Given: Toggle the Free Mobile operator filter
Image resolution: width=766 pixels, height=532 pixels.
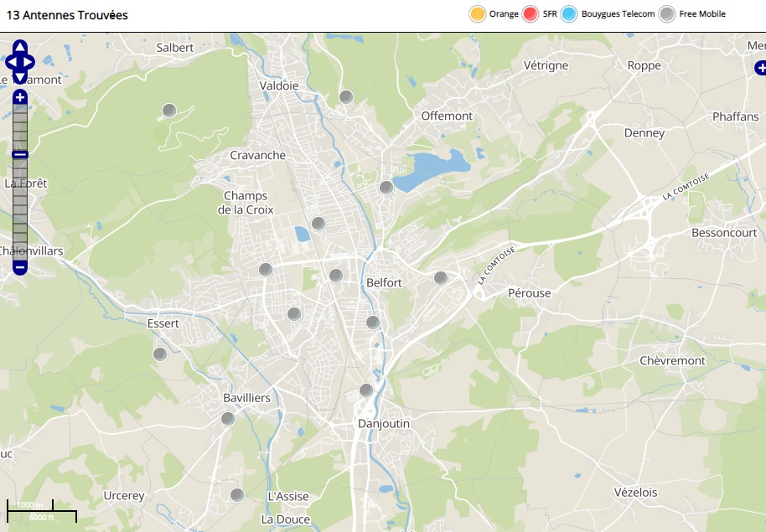Looking at the screenshot, I should 667,14.
